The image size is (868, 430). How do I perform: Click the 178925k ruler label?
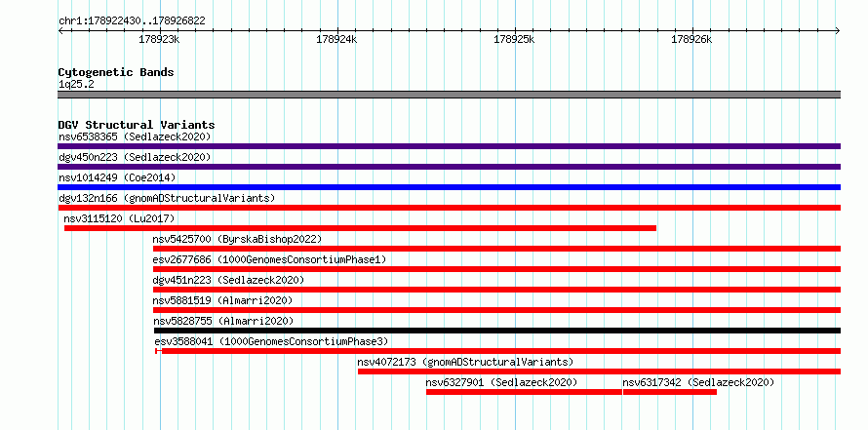coord(514,40)
